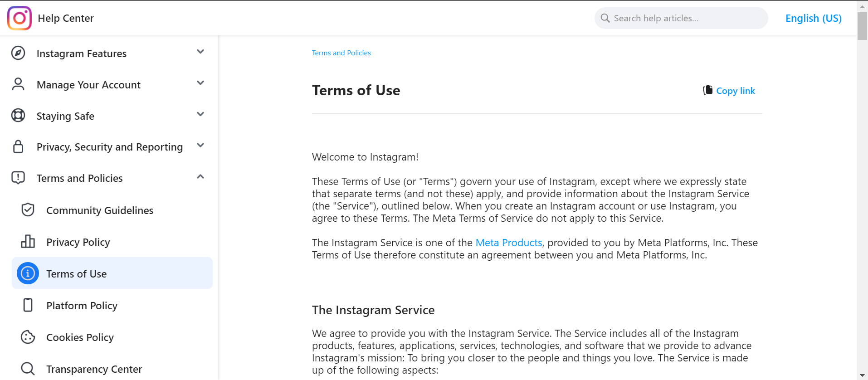The image size is (868, 380).
Task: Click the shield icon beside Community Guidelines
Action: [x=28, y=210]
